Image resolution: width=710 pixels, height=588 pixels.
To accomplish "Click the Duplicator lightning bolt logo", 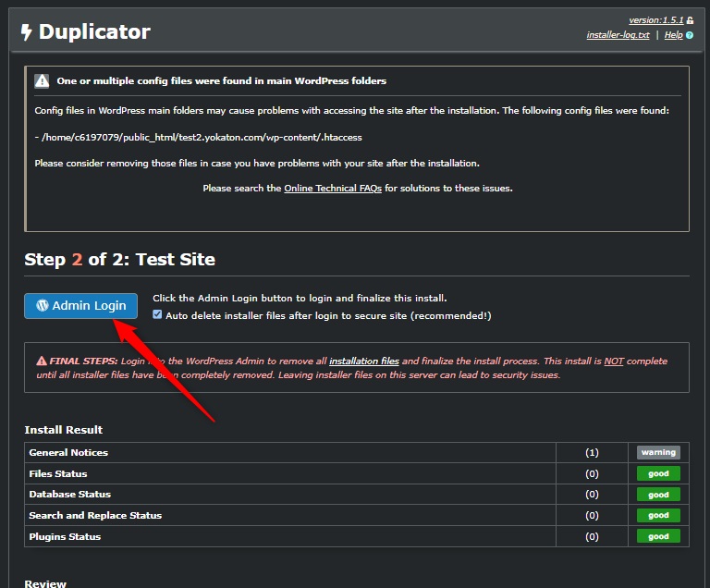I will [26, 32].
